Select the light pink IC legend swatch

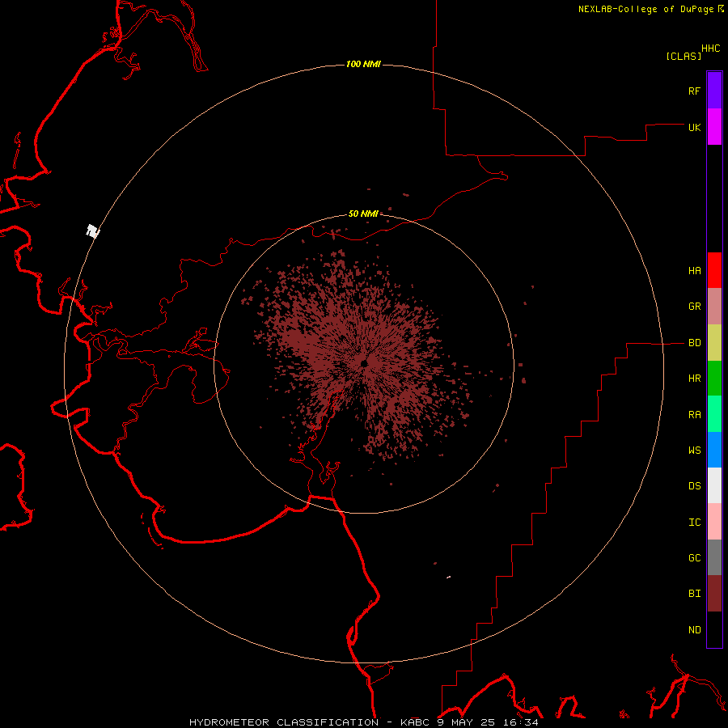(x=714, y=522)
